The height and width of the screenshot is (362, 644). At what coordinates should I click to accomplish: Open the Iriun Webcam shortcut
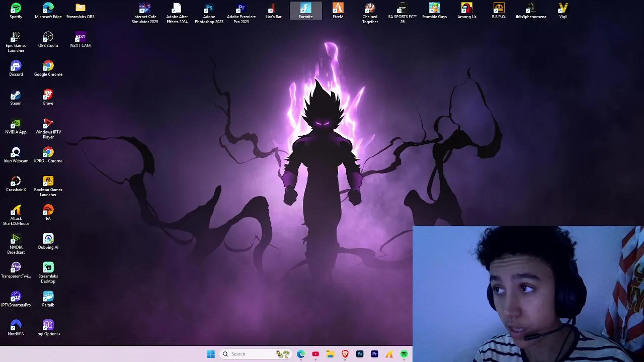[x=16, y=155]
